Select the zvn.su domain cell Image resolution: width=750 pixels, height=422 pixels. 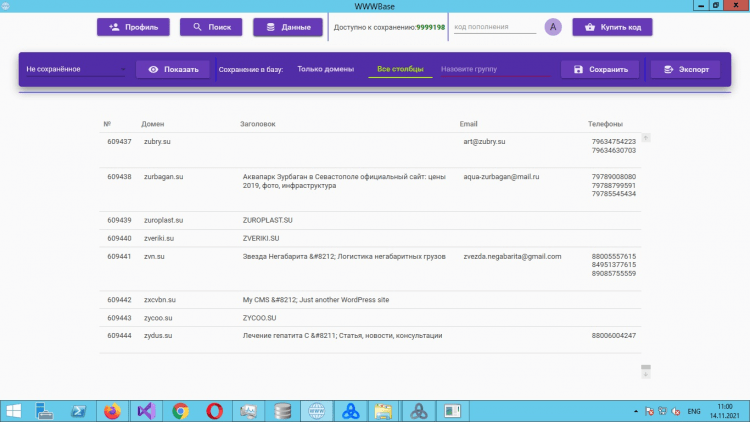click(x=154, y=256)
